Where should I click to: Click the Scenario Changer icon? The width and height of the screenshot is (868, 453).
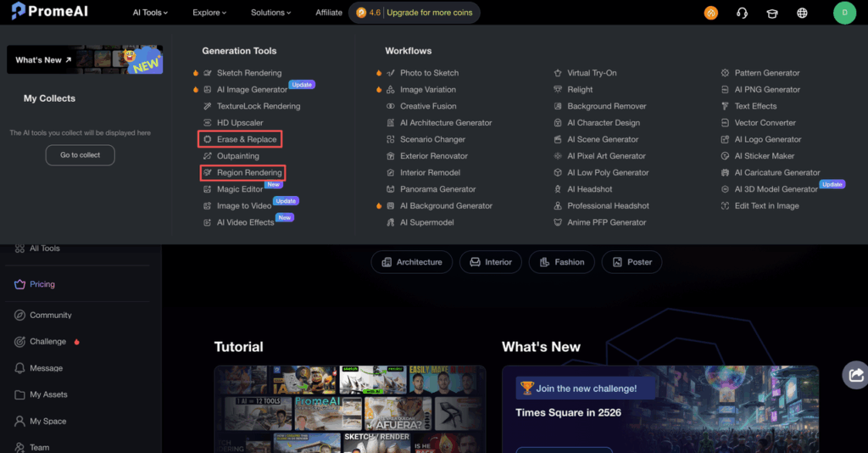391,139
